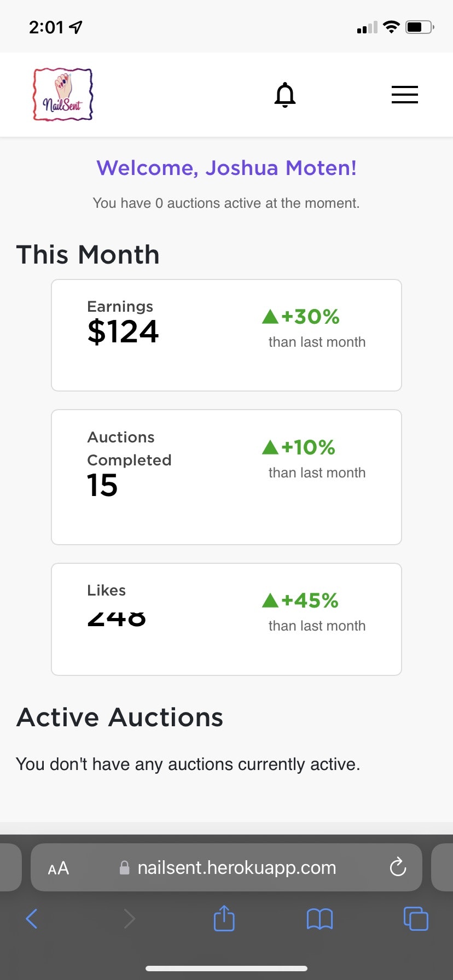Show open Safari tabs
The image size is (453, 980).
pyautogui.click(x=416, y=918)
